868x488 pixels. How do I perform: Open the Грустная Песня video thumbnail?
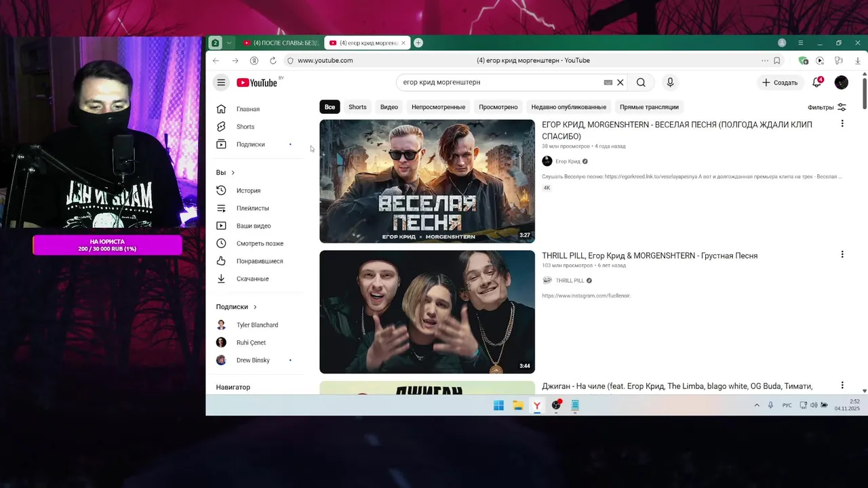point(427,312)
